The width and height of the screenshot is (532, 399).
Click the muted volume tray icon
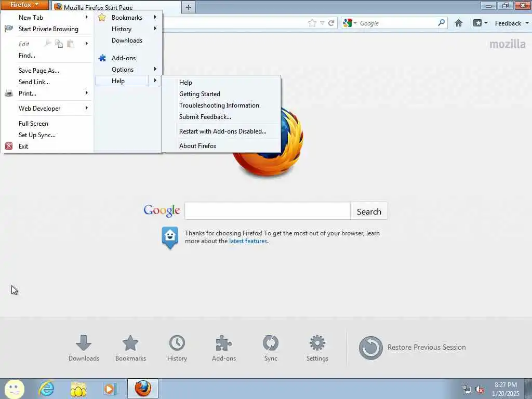click(480, 390)
